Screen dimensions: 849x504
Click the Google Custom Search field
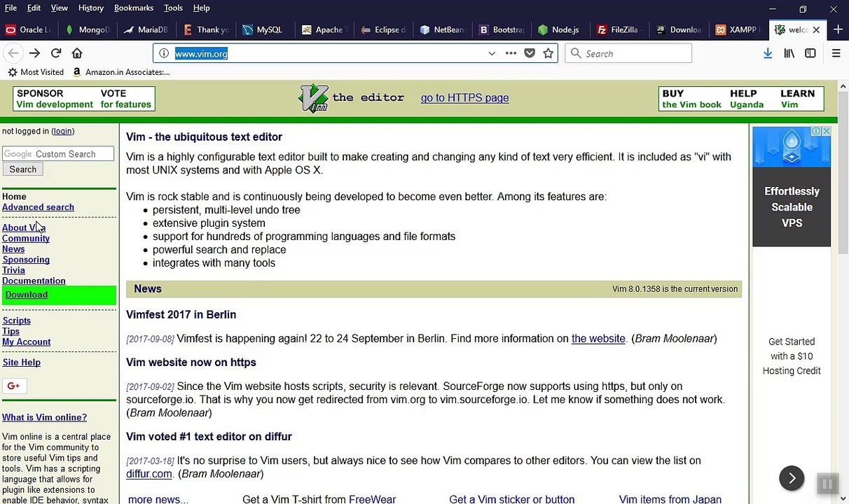[58, 154]
